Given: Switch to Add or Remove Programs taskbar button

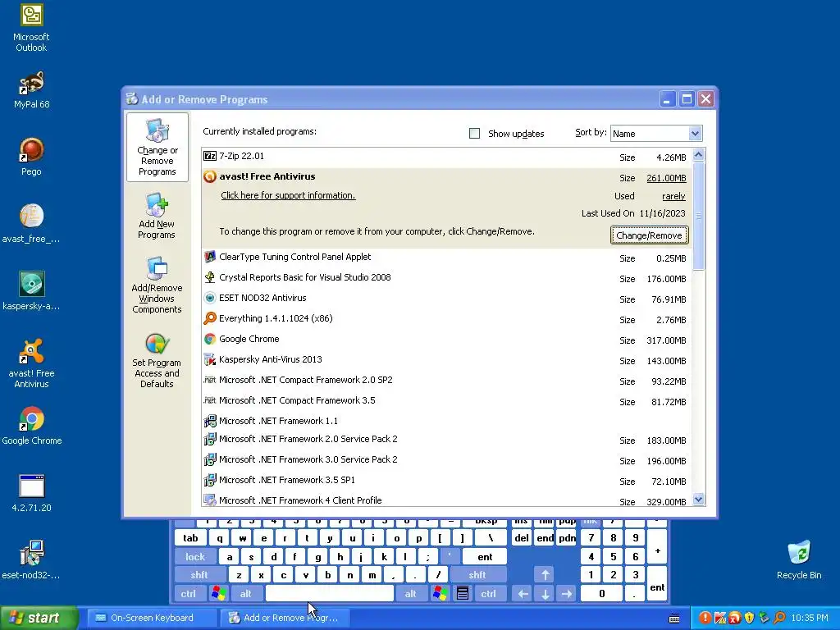Looking at the screenshot, I should (x=286, y=618).
